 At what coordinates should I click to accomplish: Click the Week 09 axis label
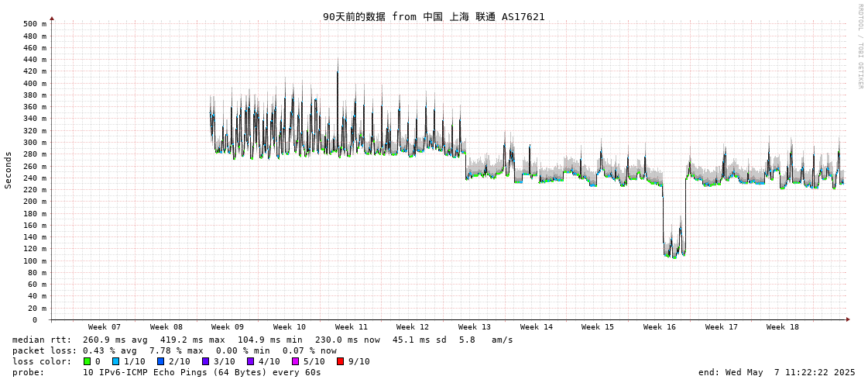click(228, 327)
